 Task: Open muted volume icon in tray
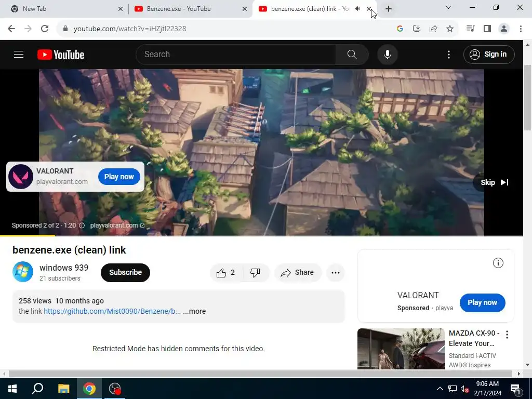[464, 389]
